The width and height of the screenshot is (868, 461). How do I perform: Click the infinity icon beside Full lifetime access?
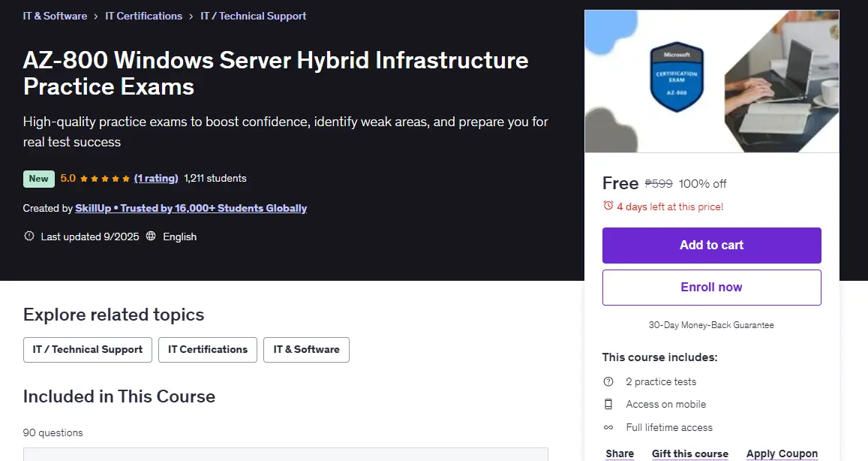pyautogui.click(x=608, y=427)
